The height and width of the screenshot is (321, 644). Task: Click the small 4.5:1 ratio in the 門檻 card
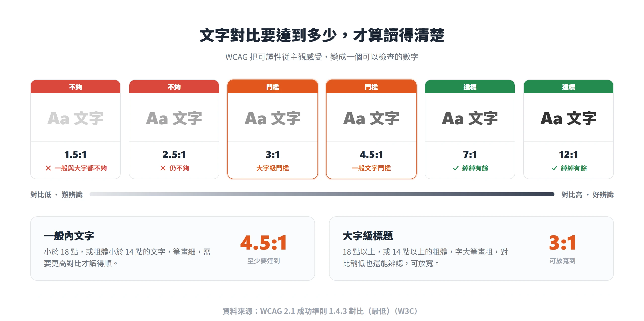pyautogui.click(x=371, y=154)
